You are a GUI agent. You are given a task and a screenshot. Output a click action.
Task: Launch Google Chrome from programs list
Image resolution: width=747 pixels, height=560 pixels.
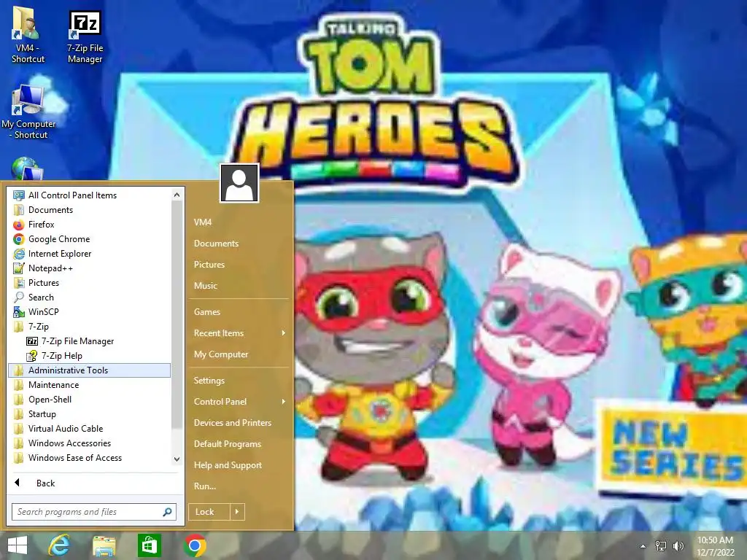(90, 239)
